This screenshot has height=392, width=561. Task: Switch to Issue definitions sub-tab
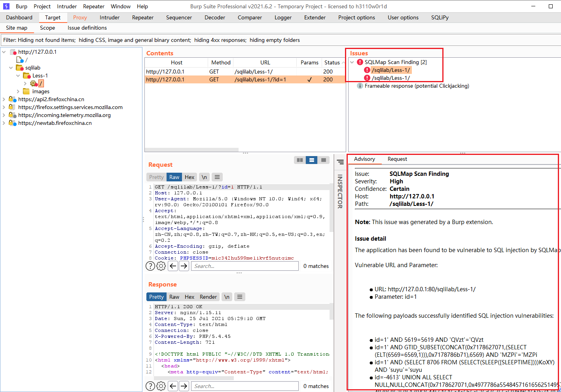pyautogui.click(x=87, y=28)
